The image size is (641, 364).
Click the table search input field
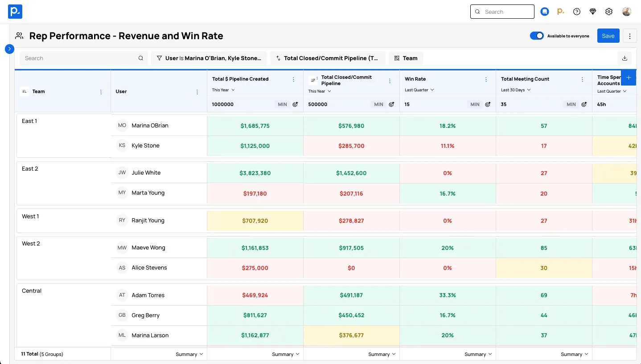pos(80,58)
